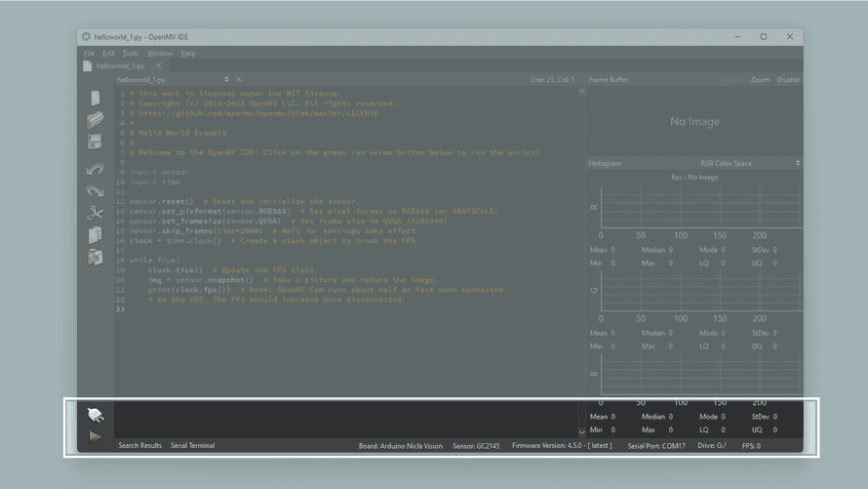The height and width of the screenshot is (489, 868).
Task: Open the Tools menu
Action: (x=131, y=54)
